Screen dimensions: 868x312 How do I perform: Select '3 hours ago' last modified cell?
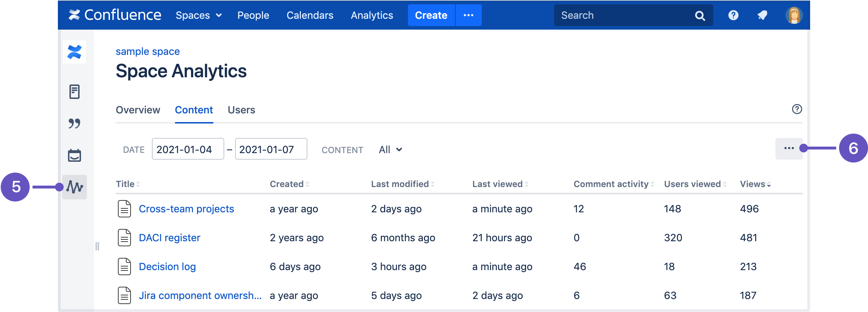click(399, 266)
